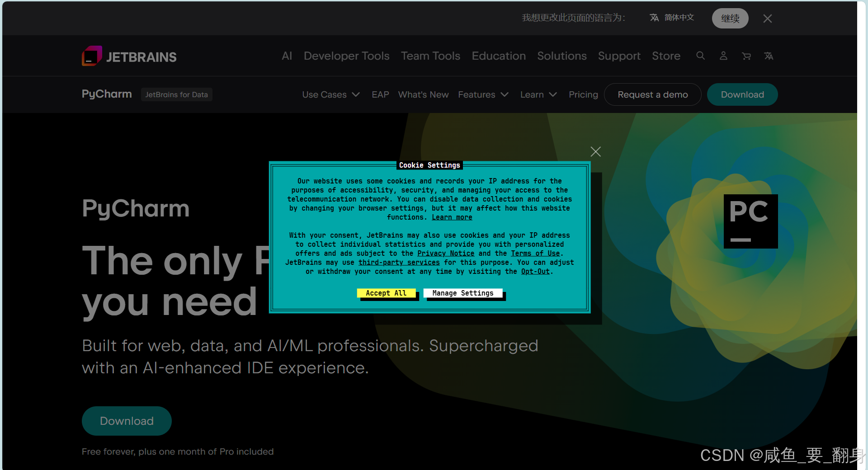This screenshot has height=470, width=868.
Task: Click the hero Download button
Action: tap(127, 421)
